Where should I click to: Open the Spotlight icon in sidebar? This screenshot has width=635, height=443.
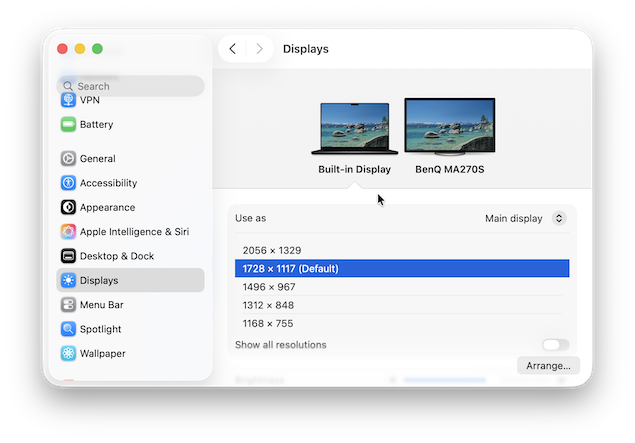click(x=68, y=329)
